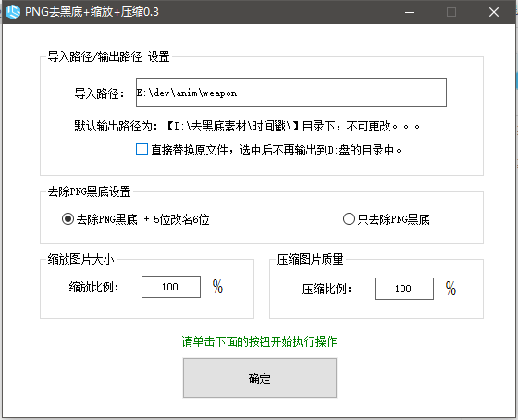This screenshot has height=420, width=518.
Task: Click 压缩图片质量 group title
Action: [311, 259]
